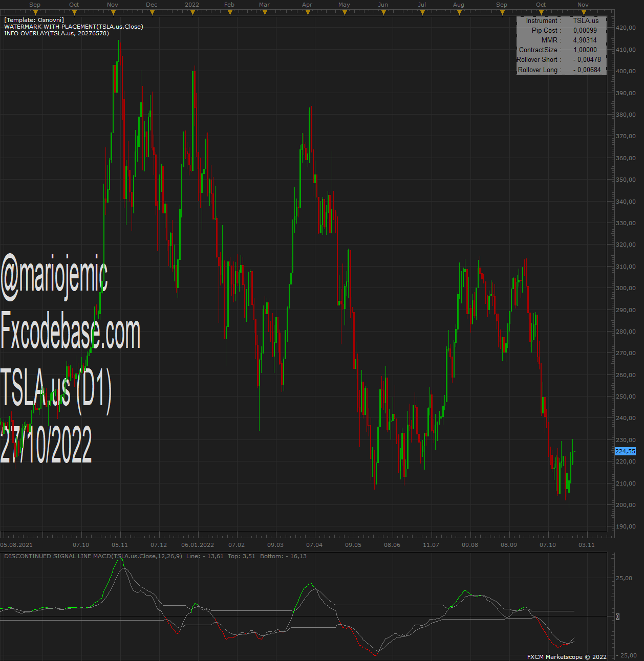644x661 pixels.
Task: Click the MACD Top: 3,51 value
Action: [242, 556]
